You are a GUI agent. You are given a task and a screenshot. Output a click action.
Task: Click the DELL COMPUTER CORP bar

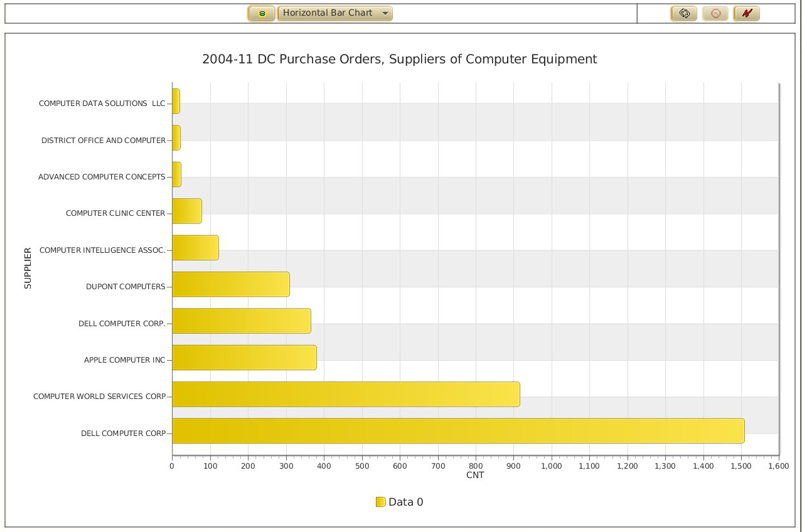458,431
